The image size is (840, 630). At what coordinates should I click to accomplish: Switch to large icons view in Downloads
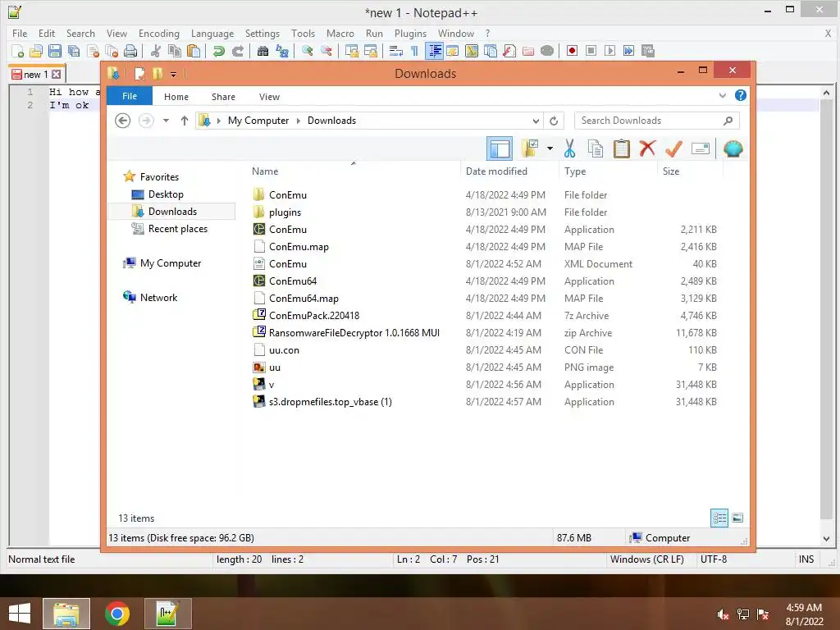[737, 518]
